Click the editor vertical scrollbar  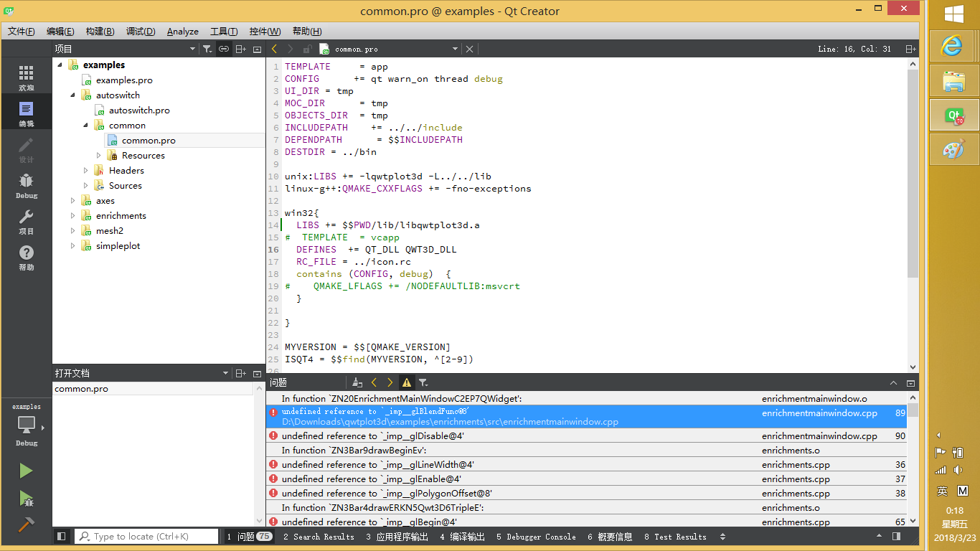(913, 172)
